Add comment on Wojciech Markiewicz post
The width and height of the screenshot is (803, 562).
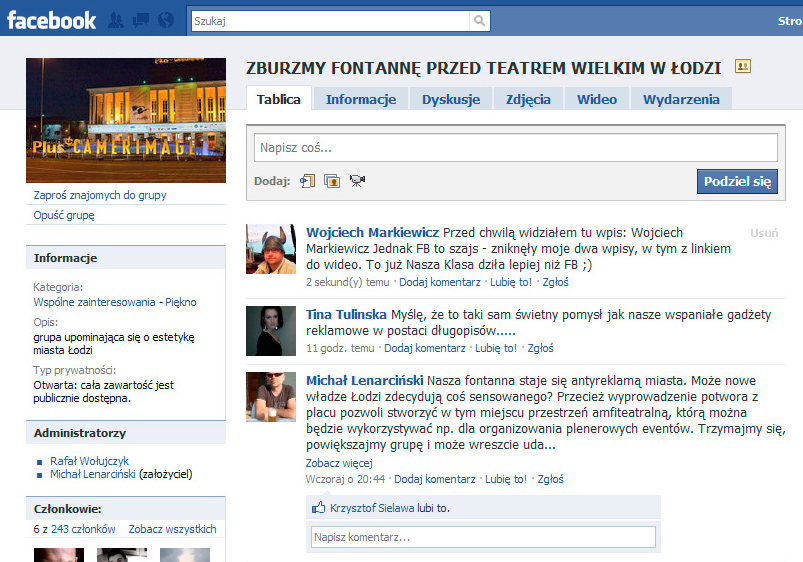(x=440, y=282)
